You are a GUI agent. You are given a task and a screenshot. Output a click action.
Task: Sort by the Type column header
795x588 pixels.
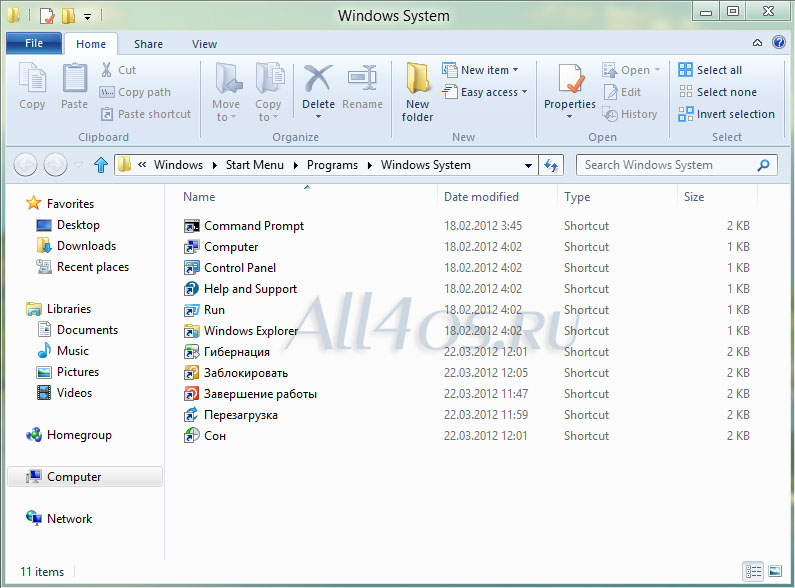577,197
